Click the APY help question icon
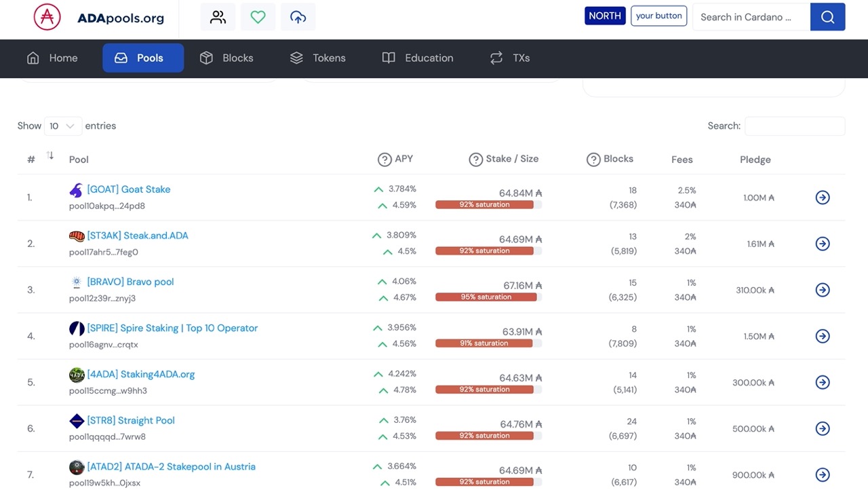 [x=384, y=159]
